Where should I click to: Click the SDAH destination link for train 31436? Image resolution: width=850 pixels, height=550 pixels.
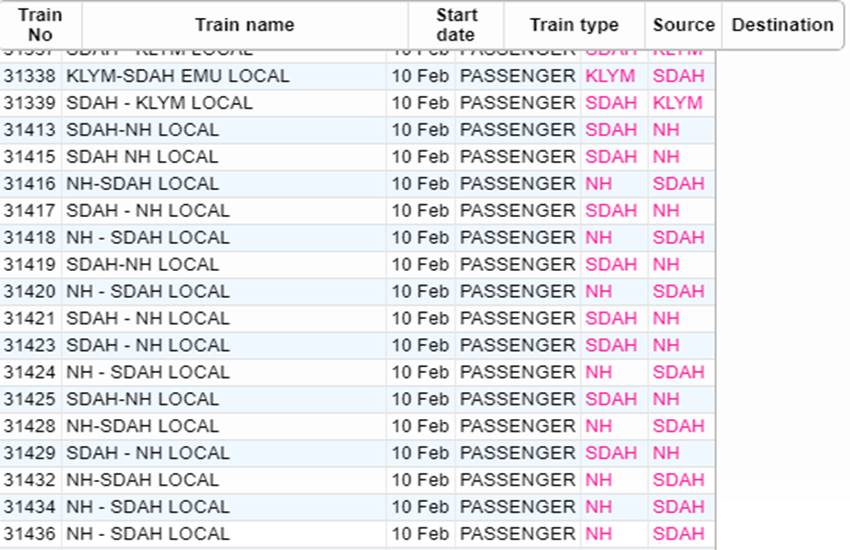679,534
